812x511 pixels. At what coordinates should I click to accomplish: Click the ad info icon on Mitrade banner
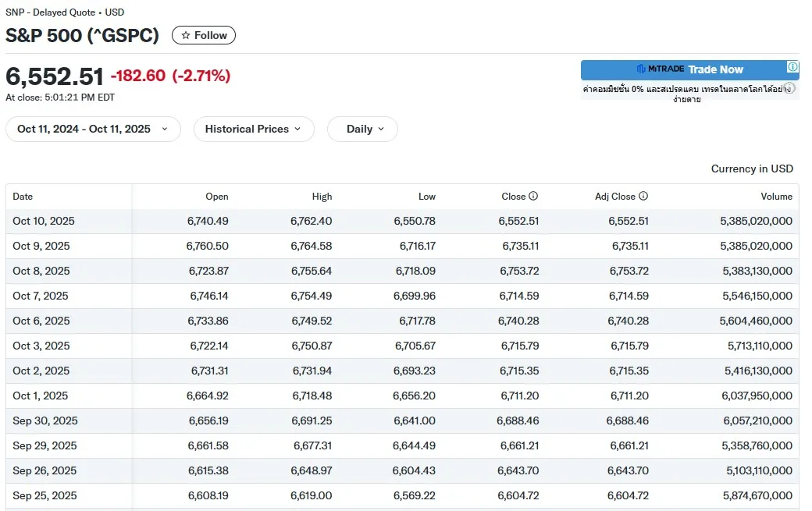click(x=792, y=67)
